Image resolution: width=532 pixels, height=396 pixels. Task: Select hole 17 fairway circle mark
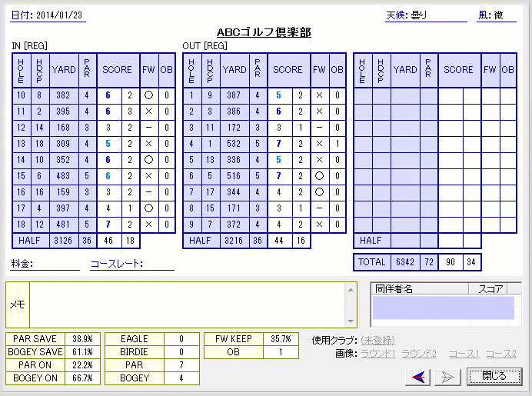point(148,208)
